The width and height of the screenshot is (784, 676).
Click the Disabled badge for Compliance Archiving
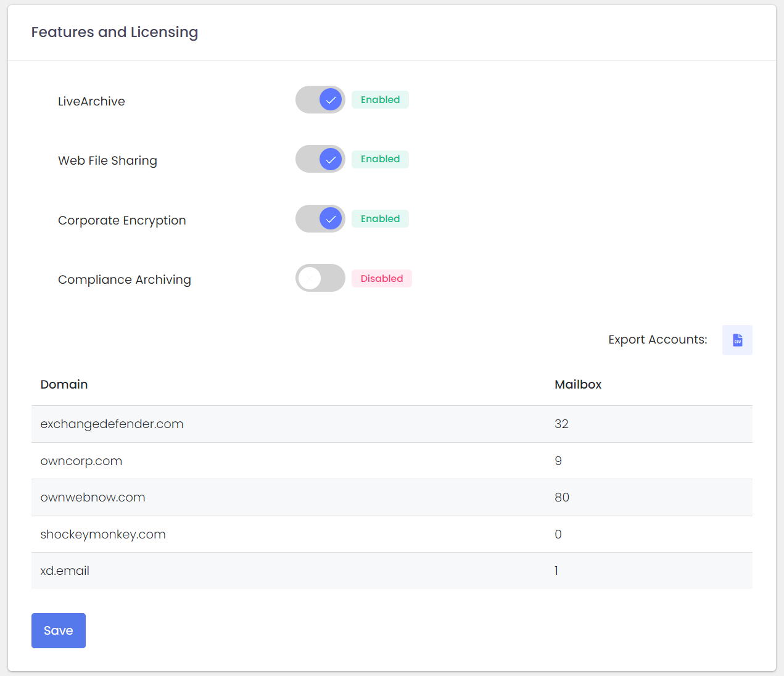[x=381, y=279]
